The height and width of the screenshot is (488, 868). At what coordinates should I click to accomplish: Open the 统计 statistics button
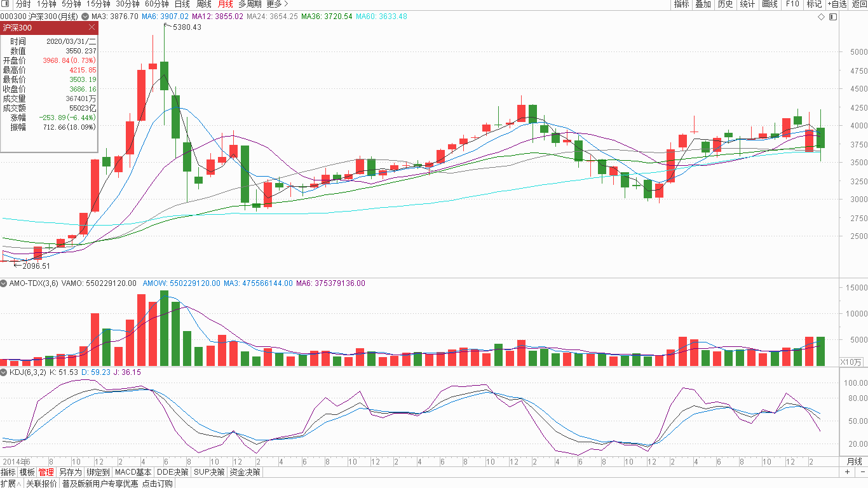tap(747, 4)
